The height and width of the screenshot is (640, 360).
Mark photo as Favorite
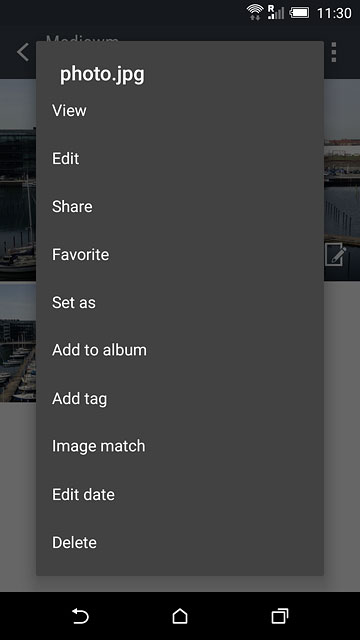coord(180,255)
